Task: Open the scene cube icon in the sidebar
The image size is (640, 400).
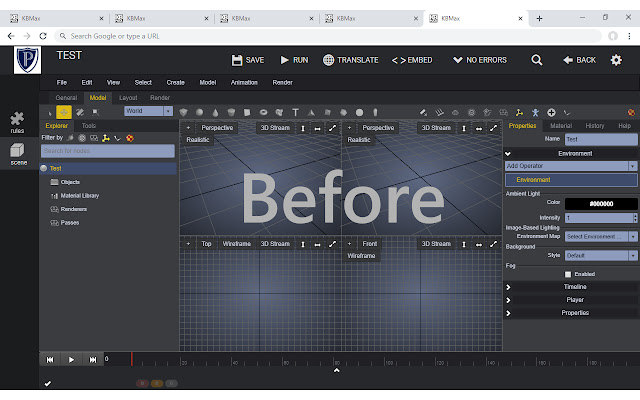Action: (x=18, y=155)
